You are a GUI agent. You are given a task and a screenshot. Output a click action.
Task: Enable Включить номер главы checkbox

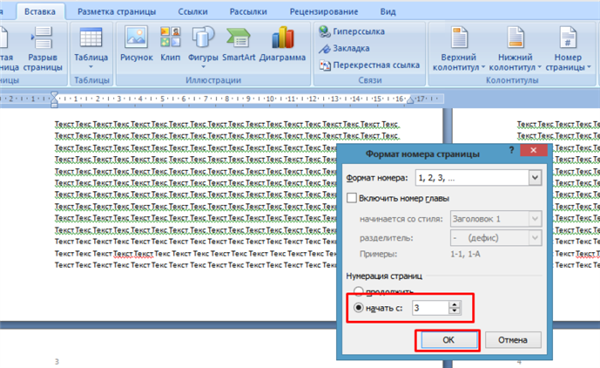(x=352, y=198)
